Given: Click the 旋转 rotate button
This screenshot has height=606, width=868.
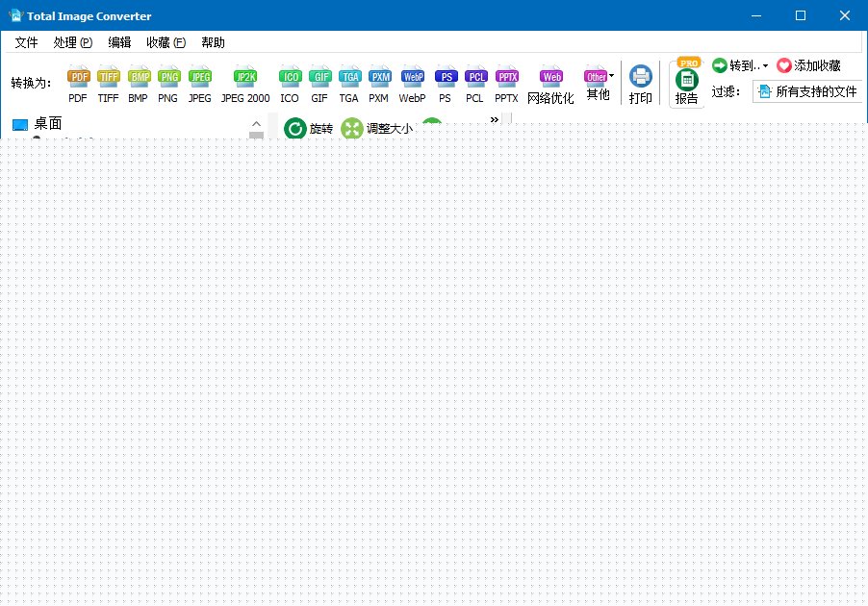Looking at the screenshot, I should [x=308, y=128].
